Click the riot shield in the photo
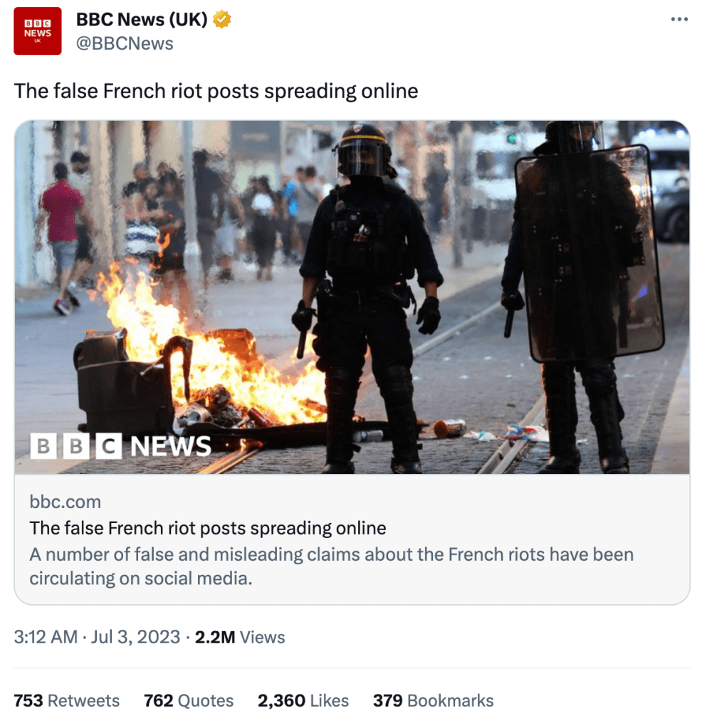 [x=589, y=253]
